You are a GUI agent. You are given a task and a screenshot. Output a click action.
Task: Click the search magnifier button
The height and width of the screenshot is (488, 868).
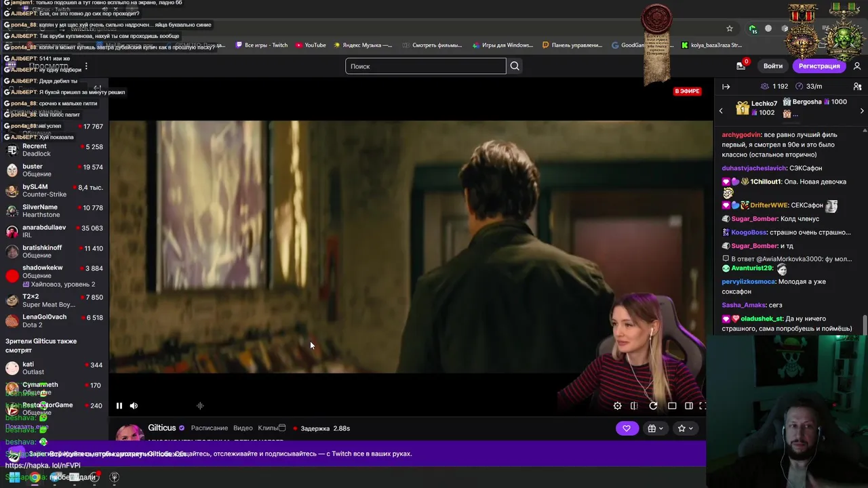(x=515, y=66)
